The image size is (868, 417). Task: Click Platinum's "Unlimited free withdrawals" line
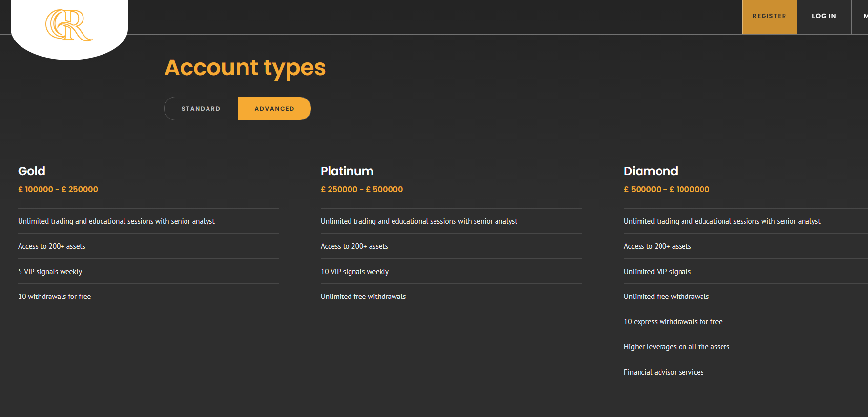pos(363,297)
